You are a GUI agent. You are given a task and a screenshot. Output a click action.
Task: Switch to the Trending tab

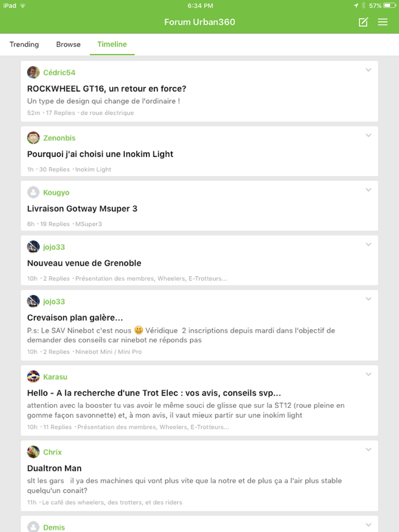[x=24, y=44]
